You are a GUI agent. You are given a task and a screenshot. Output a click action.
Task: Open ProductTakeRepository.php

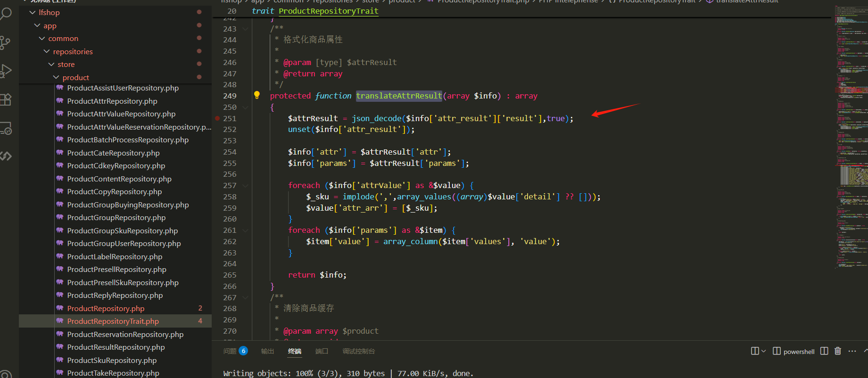click(113, 373)
